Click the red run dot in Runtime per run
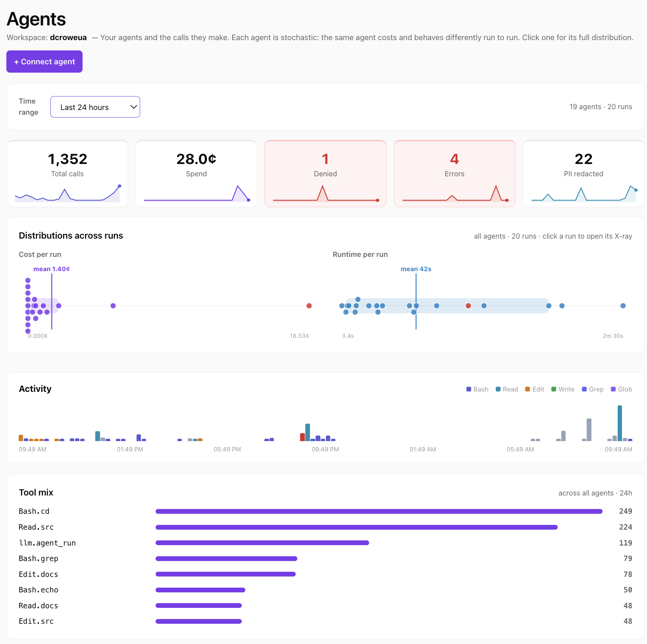Viewport: 647px width, 644px height. [468, 306]
